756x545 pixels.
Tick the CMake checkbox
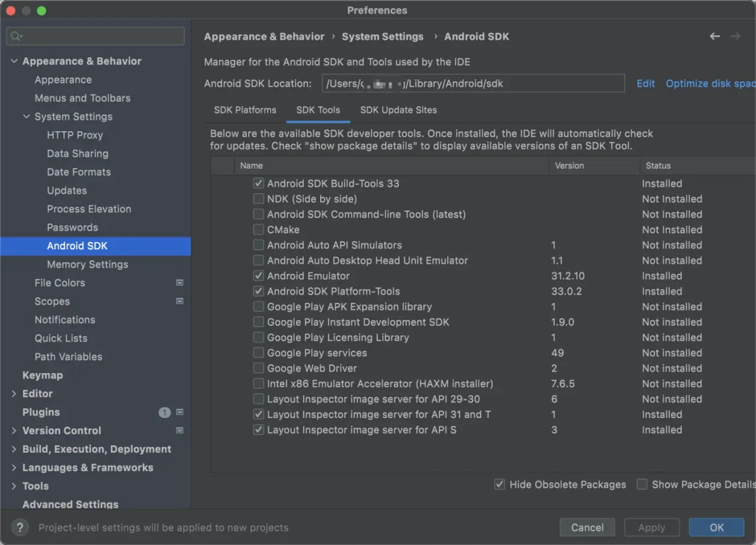(258, 229)
